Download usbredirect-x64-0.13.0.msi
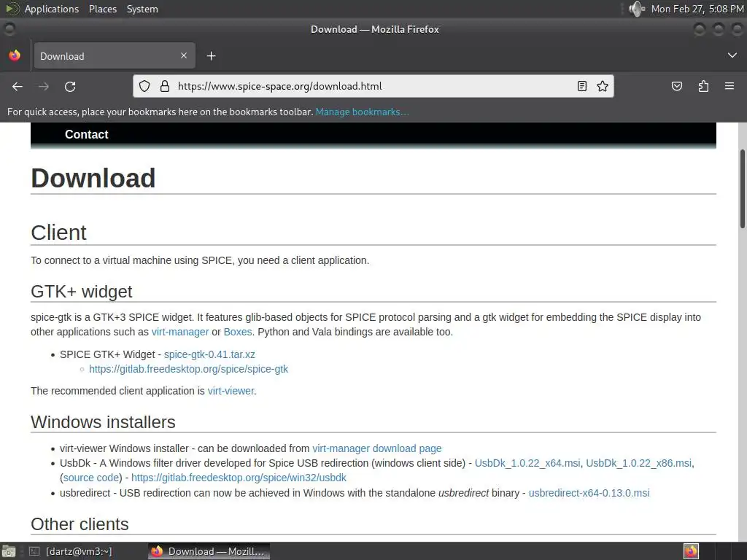 click(x=589, y=493)
